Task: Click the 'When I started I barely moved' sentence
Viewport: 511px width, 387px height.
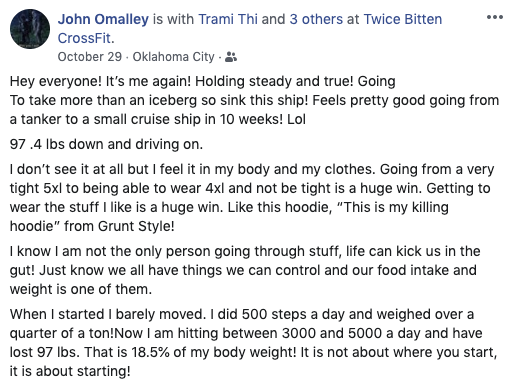Action: (x=108, y=314)
